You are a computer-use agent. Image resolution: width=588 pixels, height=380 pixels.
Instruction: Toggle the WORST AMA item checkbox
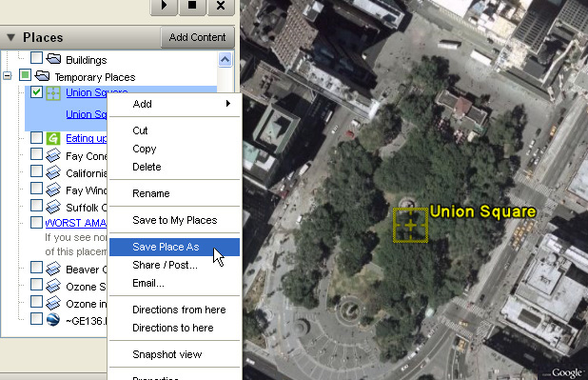(x=36, y=222)
